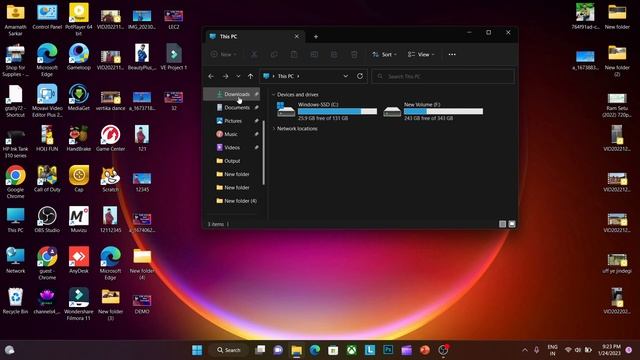Image resolution: width=640 pixels, height=360 pixels.
Task: Select Recycle Bin desktop icon
Action: (16, 300)
